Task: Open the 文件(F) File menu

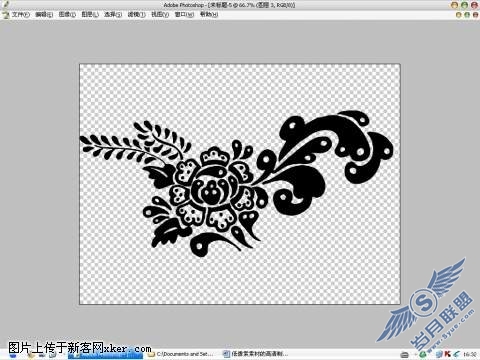Action: 21,15
